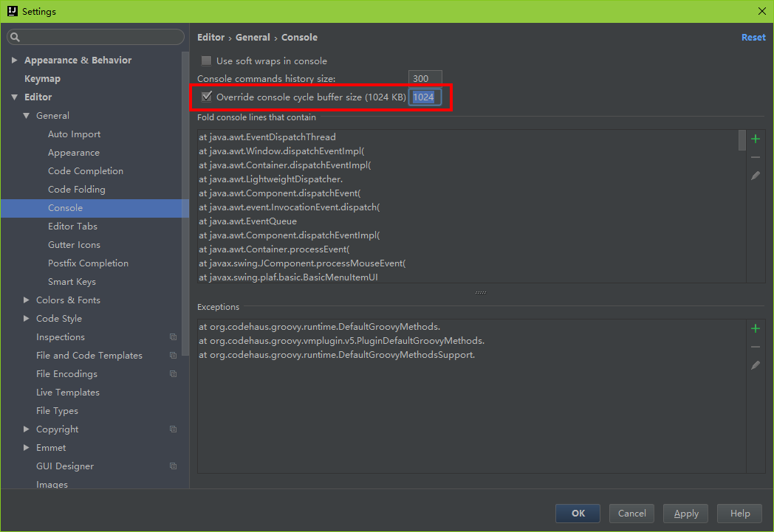Expand the Code Style node
Screen dimensions: 774x532
point(27,319)
